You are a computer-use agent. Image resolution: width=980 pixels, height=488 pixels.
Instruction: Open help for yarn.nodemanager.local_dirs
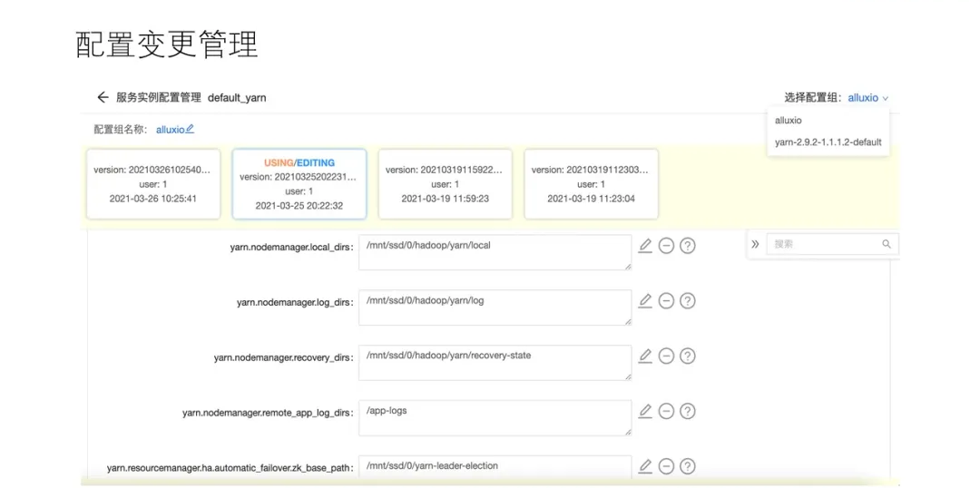[x=688, y=246]
